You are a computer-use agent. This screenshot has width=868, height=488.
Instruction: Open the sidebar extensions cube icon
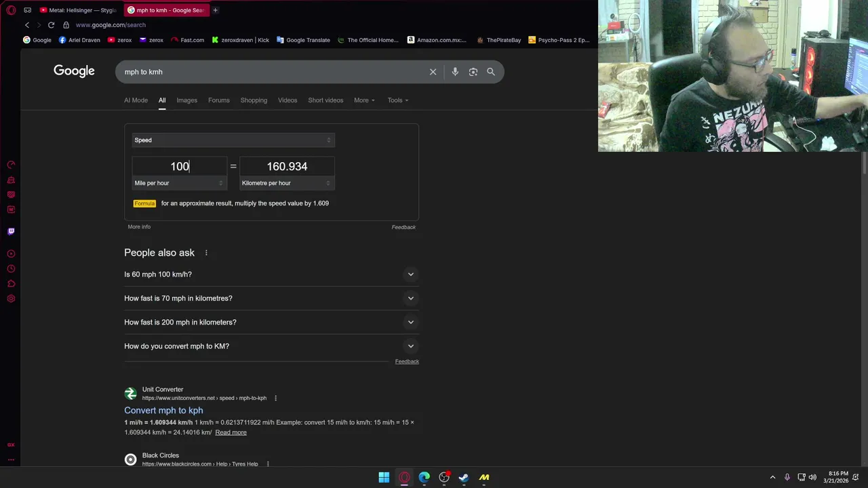tap(11, 283)
